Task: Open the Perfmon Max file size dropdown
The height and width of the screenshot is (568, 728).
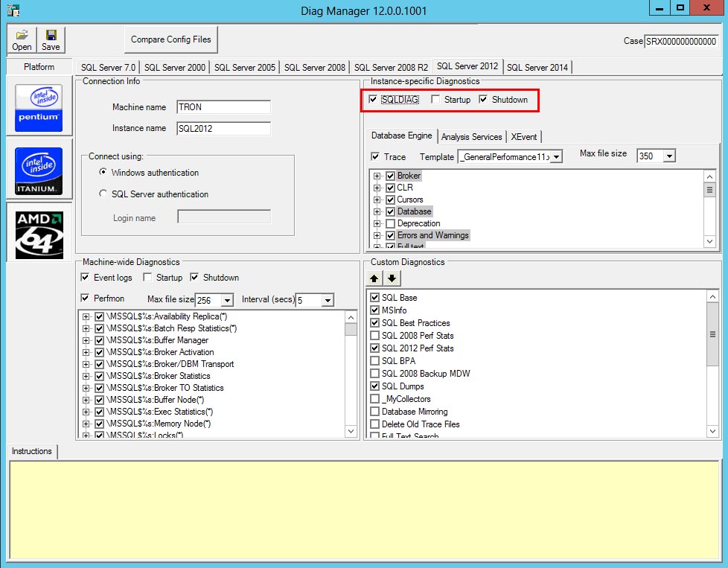Action: [227, 301]
